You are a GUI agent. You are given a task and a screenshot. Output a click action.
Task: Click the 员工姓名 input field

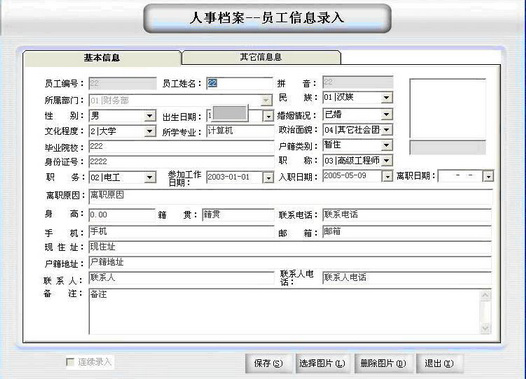click(239, 83)
